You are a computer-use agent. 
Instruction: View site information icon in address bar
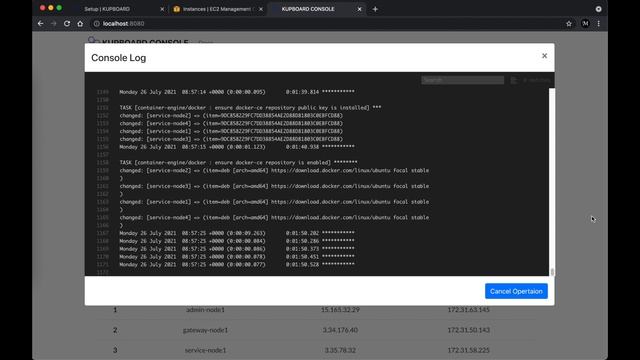point(96,24)
